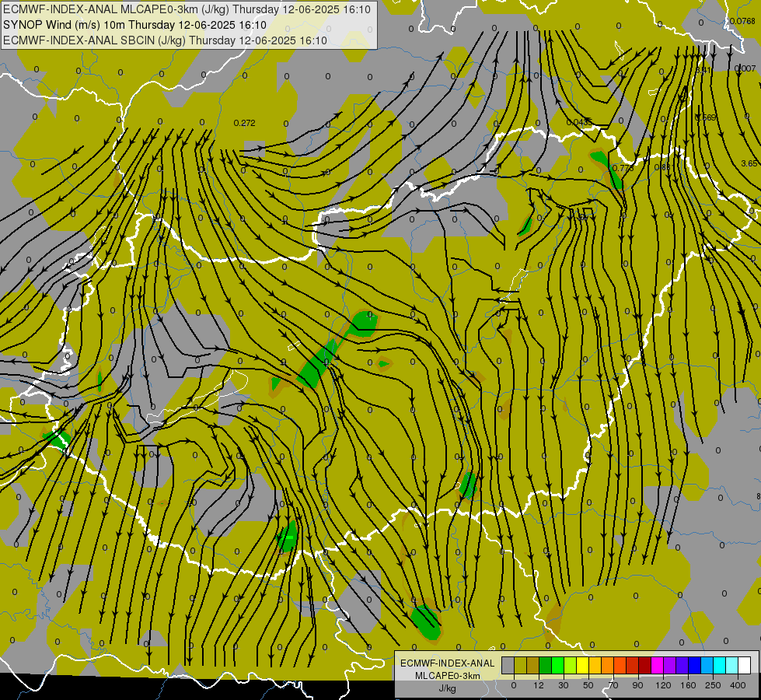Click the legend label 'MLCAPE0-3km'

448,676
